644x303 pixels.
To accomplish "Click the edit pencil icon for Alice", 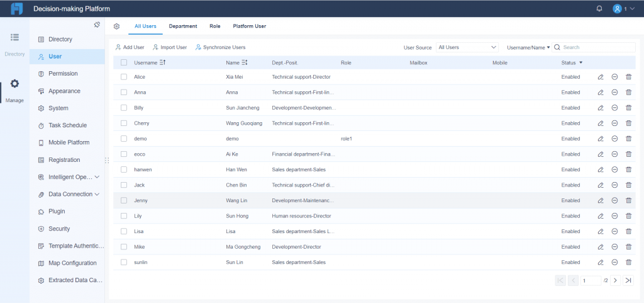I will click(601, 77).
